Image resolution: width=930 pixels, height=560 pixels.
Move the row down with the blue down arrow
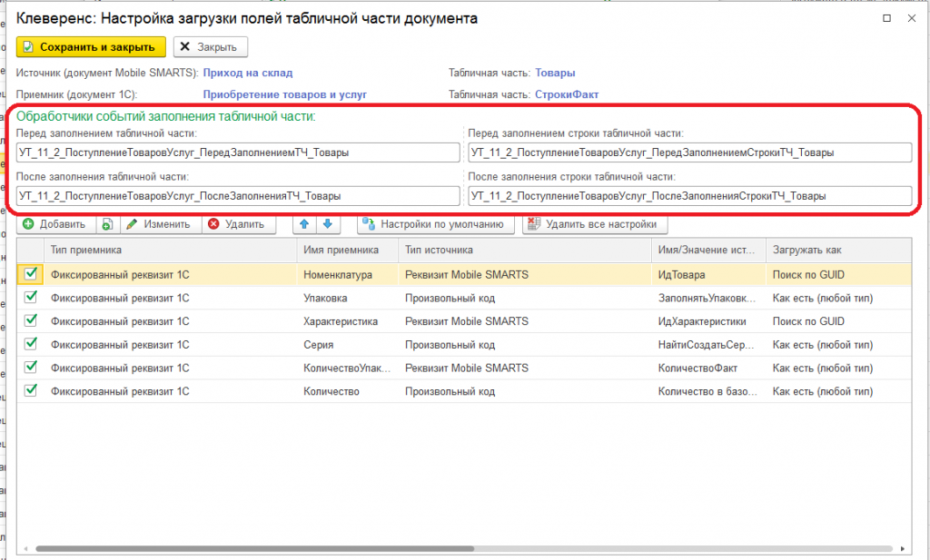pyautogui.click(x=327, y=224)
